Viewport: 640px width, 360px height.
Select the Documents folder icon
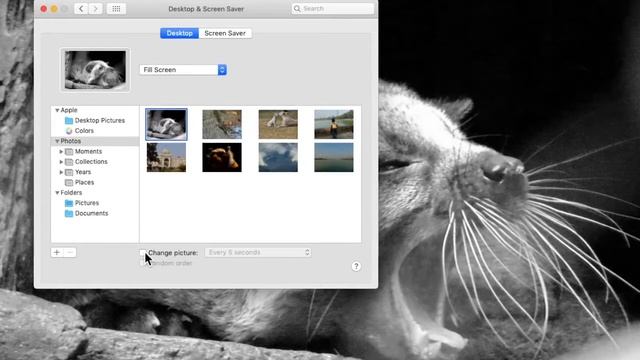coord(69,213)
